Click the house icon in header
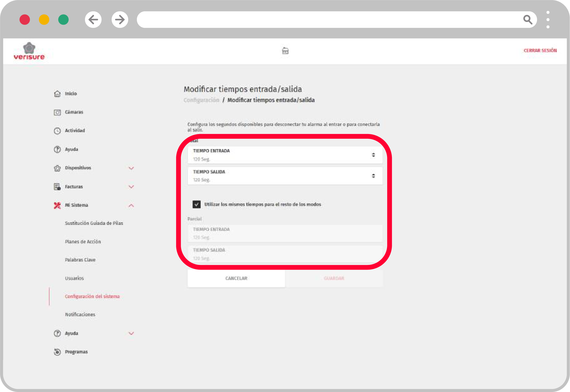 [285, 51]
